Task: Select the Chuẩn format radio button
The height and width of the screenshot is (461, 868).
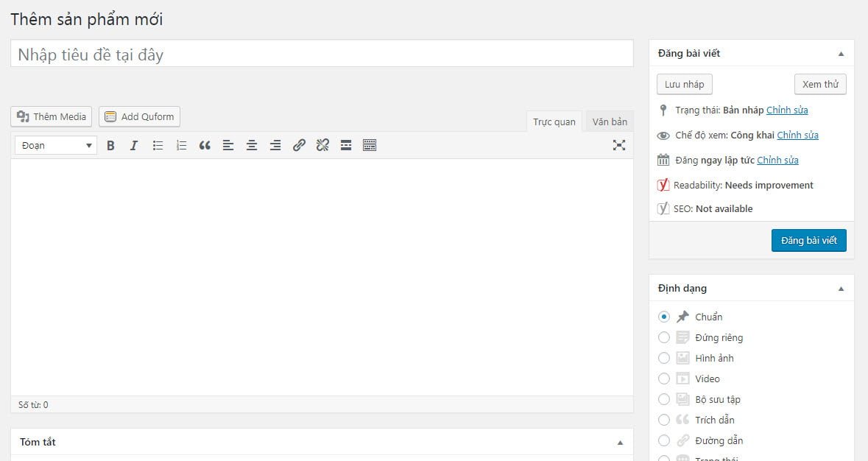Action: click(x=664, y=317)
